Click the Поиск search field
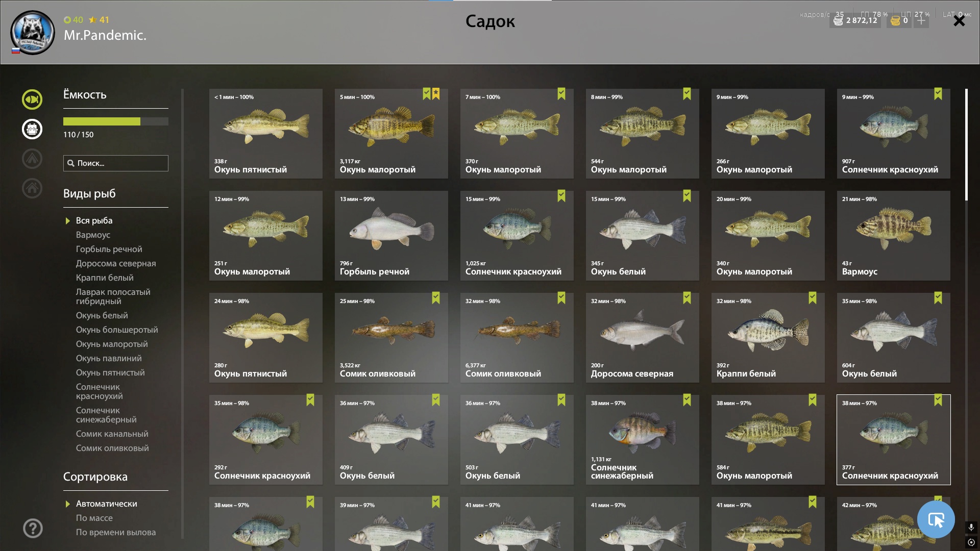 coord(116,163)
